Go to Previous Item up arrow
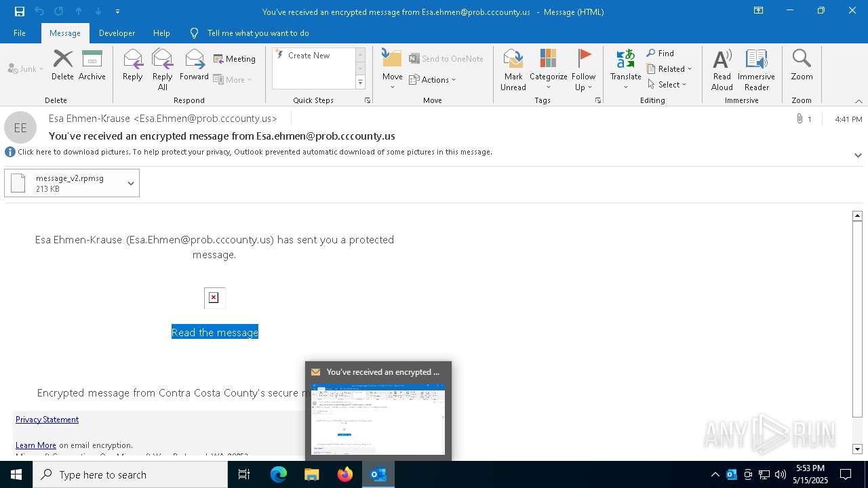Image resolution: width=868 pixels, height=488 pixels. point(79,12)
